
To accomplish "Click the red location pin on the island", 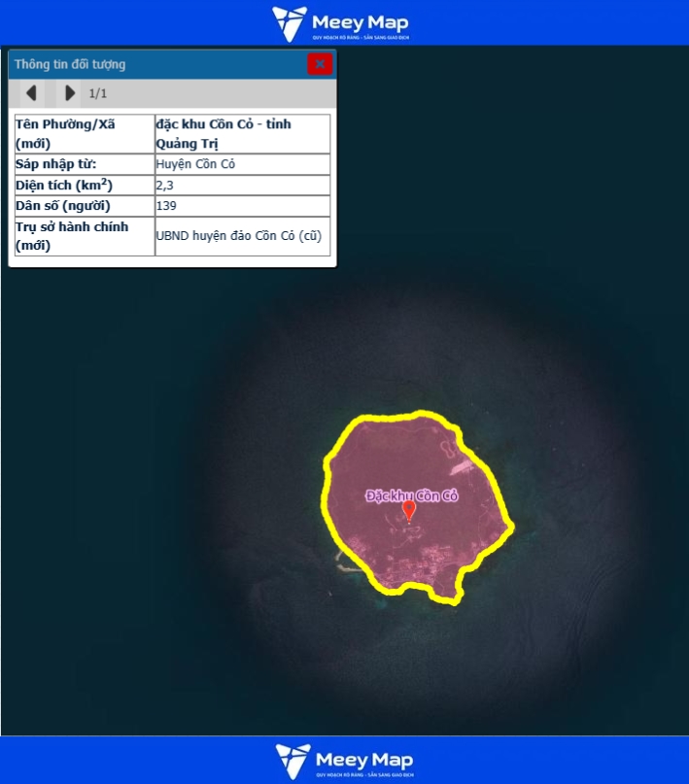I will point(409,510).
